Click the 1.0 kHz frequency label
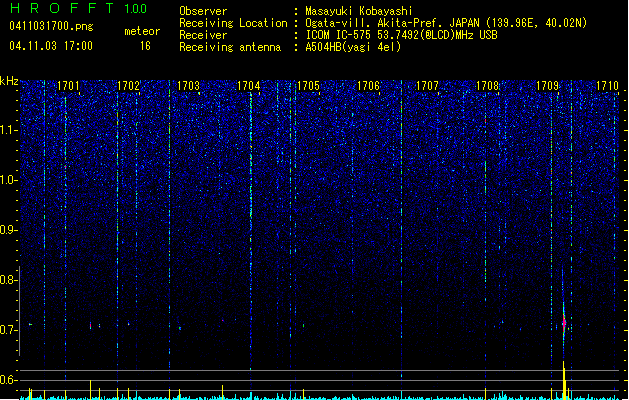Image resolution: width=629 pixels, height=400 pixels. tap(9, 180)
